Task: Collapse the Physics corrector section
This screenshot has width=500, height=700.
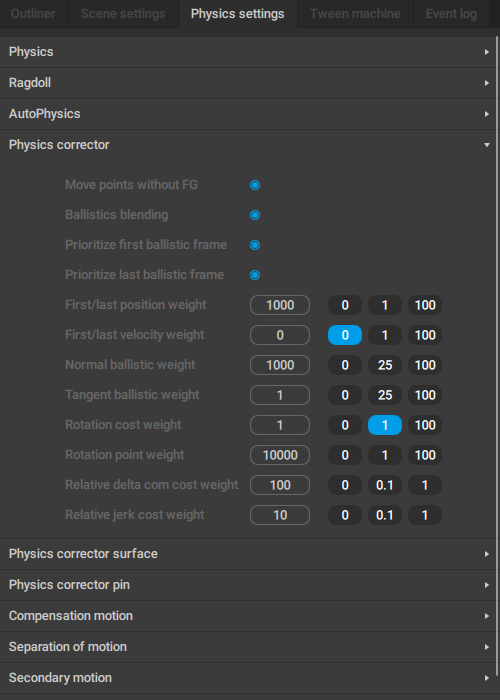Action: pos(248,145)
